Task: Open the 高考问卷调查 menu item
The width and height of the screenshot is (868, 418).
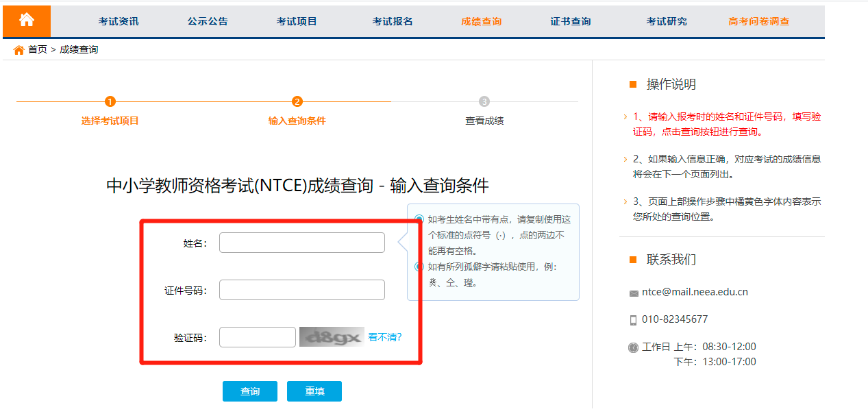Action: 759,21
